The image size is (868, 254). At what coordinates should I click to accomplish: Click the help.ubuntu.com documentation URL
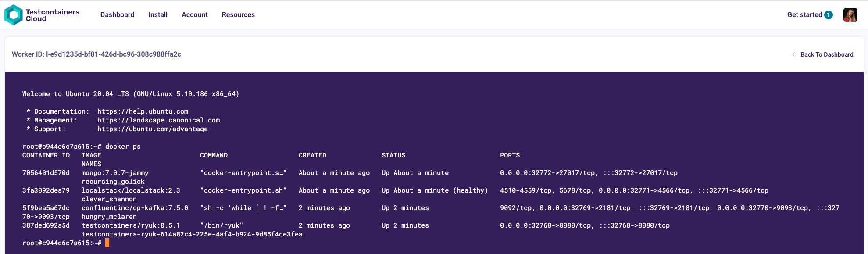click(143, 111)
